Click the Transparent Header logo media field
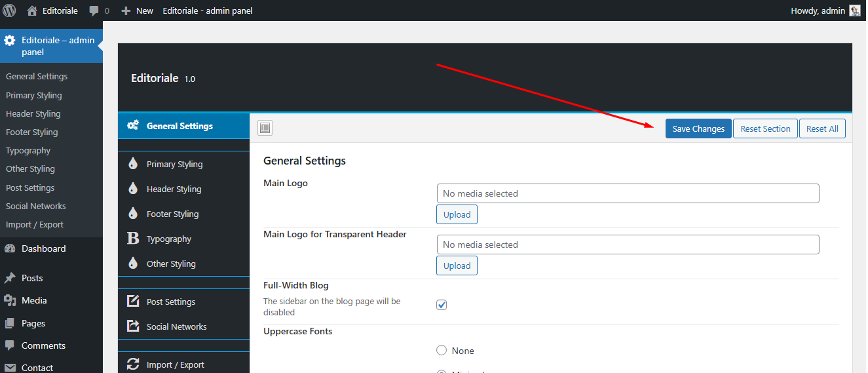 [628, 245]
